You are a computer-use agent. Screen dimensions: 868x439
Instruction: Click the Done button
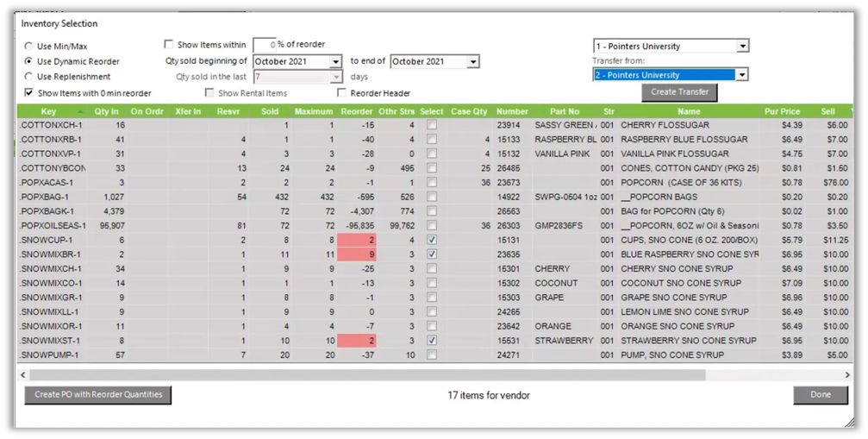click(820, 395)
